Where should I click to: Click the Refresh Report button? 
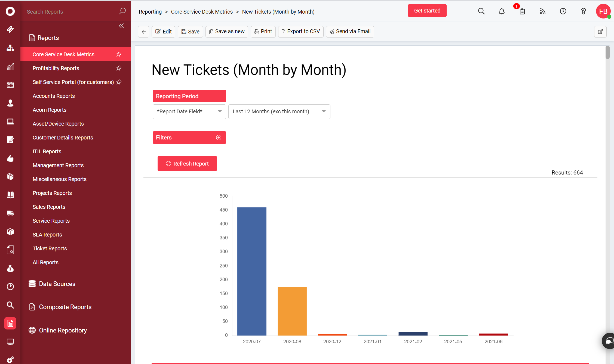pos(187,164)
